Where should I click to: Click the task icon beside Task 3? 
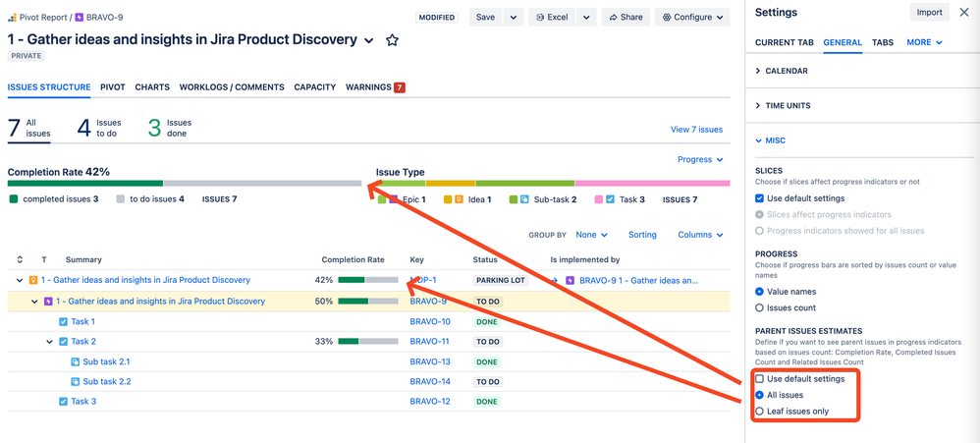(63, 402)
